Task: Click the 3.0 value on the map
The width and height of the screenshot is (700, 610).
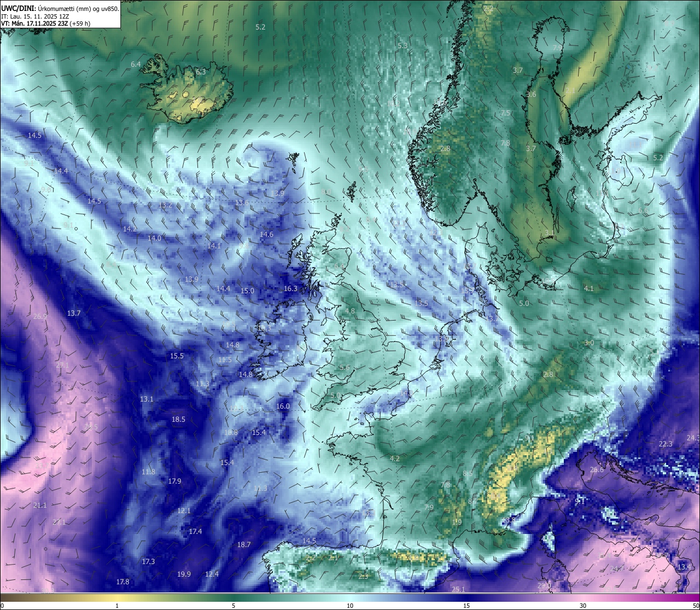Action: point(588,343)
